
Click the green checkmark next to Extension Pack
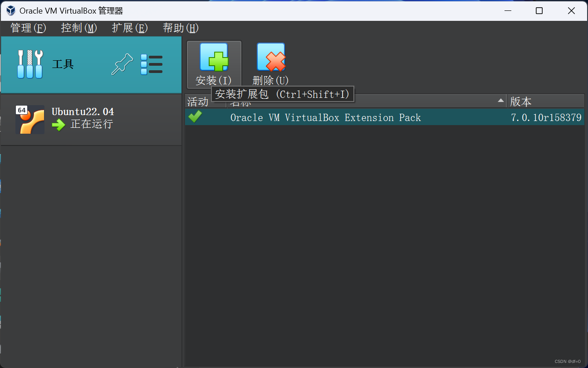195,116
